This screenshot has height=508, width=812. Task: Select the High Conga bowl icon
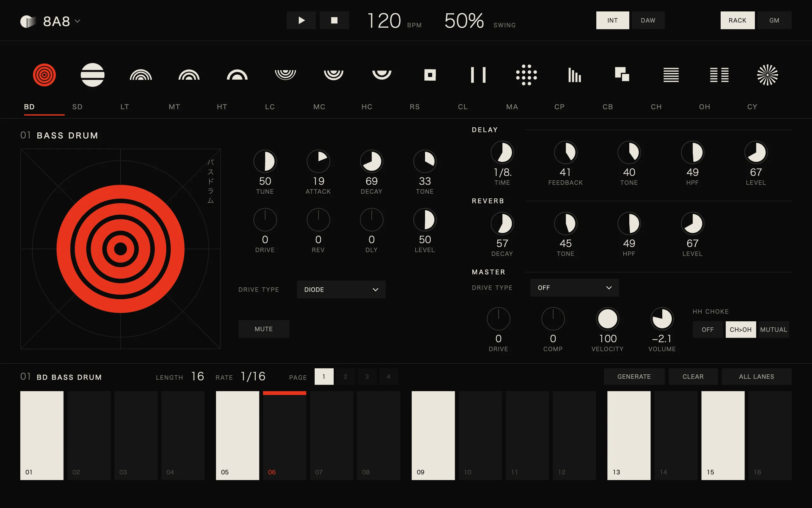point(382,75)
